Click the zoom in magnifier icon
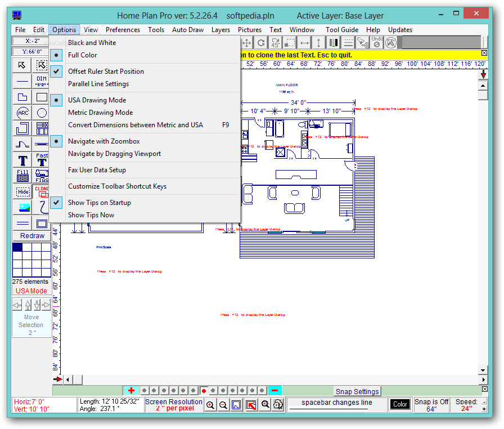 point(210,405)
